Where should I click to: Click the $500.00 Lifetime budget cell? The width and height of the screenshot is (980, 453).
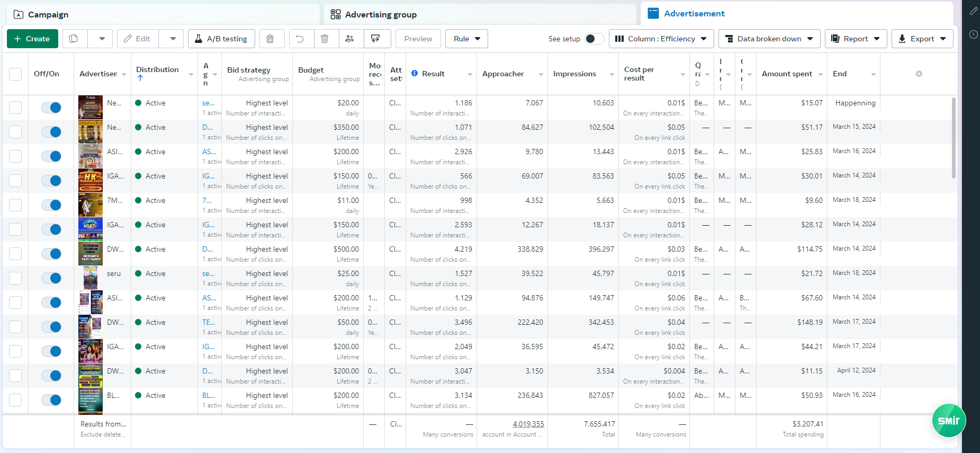click(x=328, y=254)
